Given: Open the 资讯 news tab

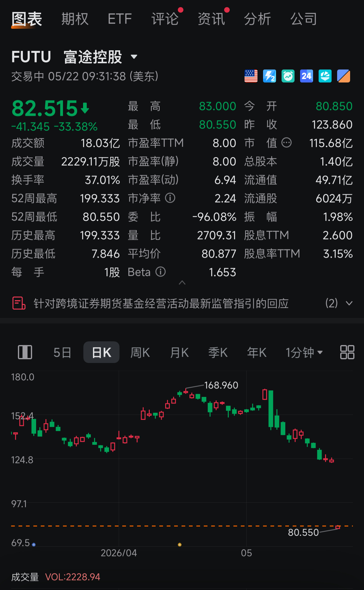Looking at the screenshot, I should tap(211, 19).
